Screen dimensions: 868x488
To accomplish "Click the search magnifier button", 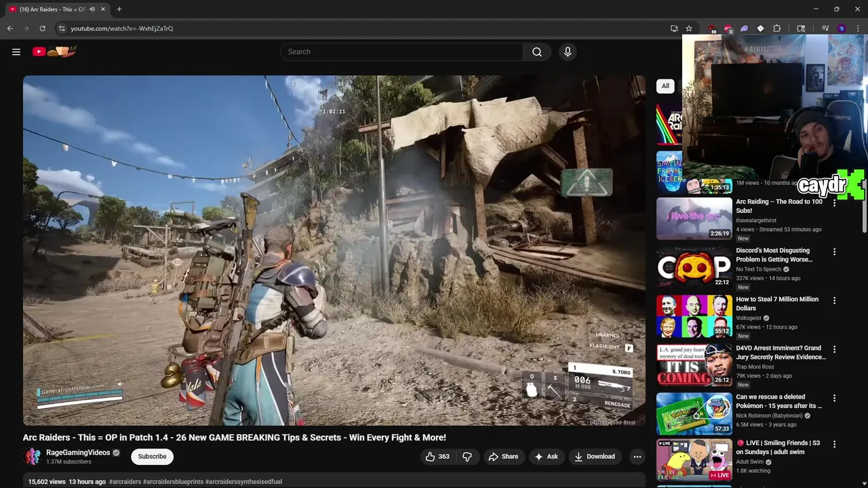I will (537, 52).
